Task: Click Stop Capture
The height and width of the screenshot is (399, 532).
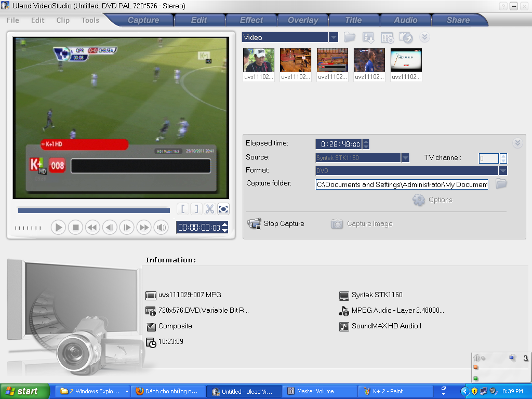Action: (276, 223)
